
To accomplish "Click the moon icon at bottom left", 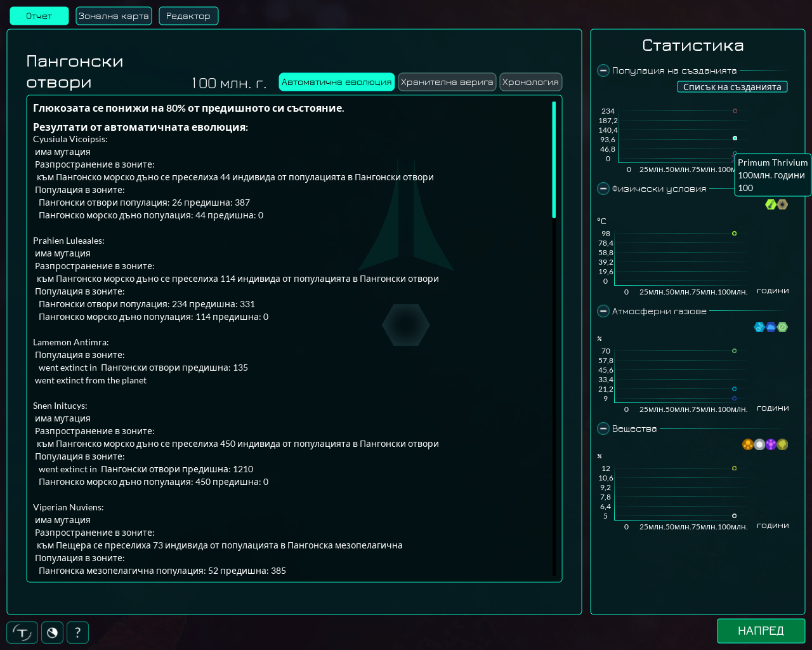I will coord(52,632).
